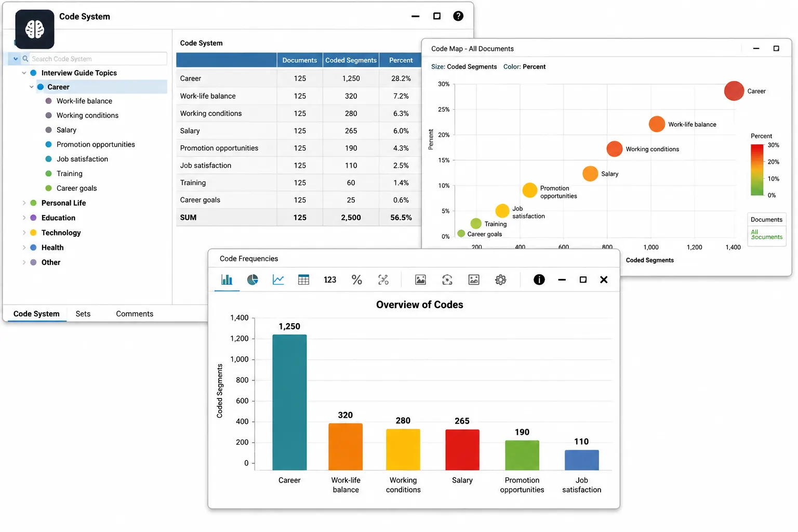798x532 pixels.
Task: Click the Size: Coded Segments label in Code Map
Action: click(x=464, y=66)
